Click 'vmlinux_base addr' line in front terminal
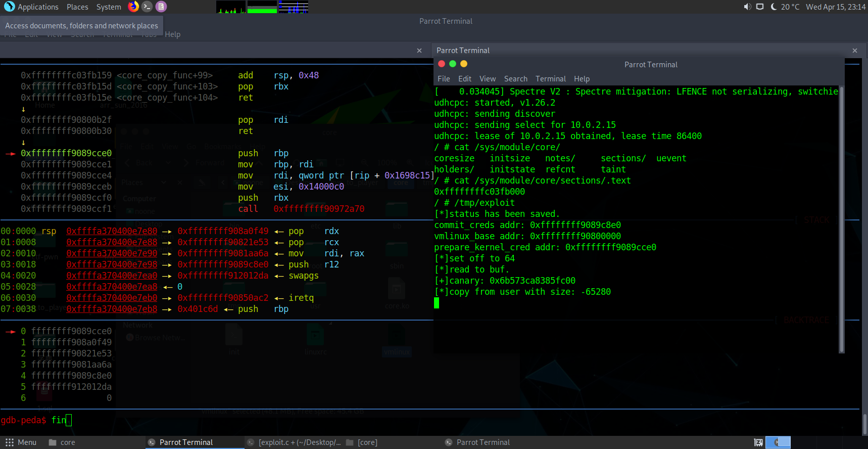This screenshot has width=868, height=449. tap(527, 236)
